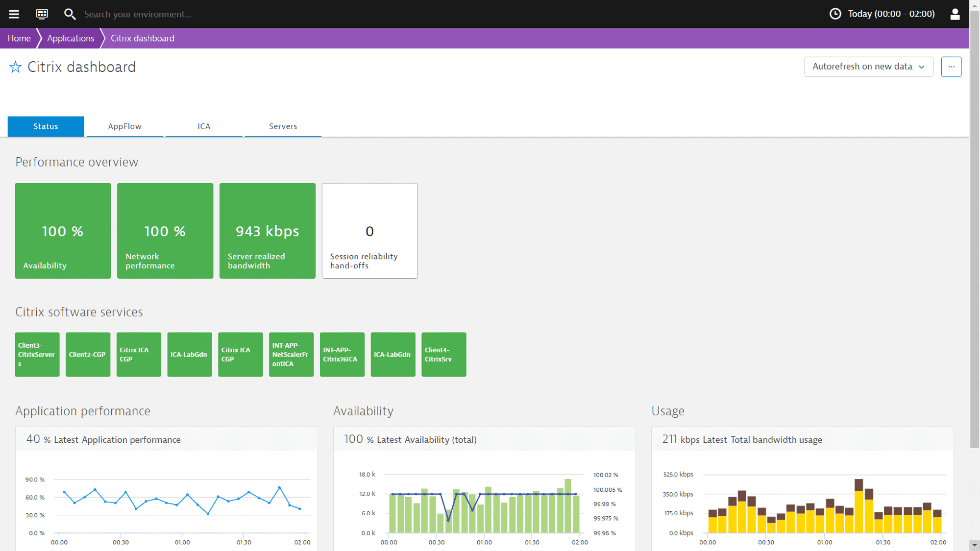Favorite the Citrix dashboard with star
Image resolution: width=980 pixels, height=551 pixels.
point(16,67)
